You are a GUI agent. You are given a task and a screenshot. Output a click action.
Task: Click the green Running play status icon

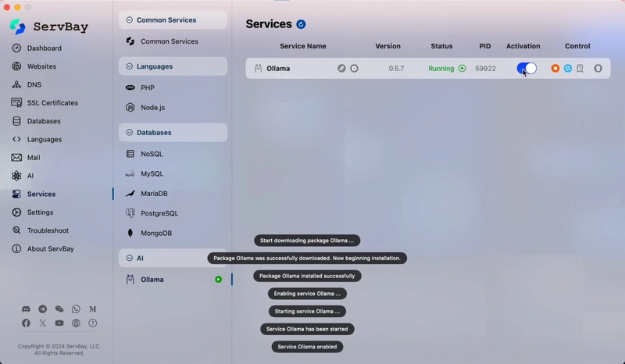point(462,68)
